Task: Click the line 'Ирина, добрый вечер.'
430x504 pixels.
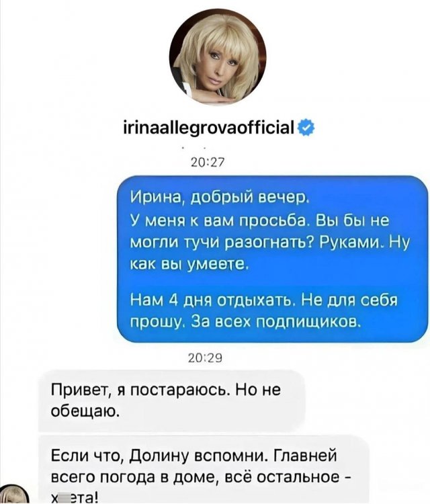Action: tap(219, 196)
